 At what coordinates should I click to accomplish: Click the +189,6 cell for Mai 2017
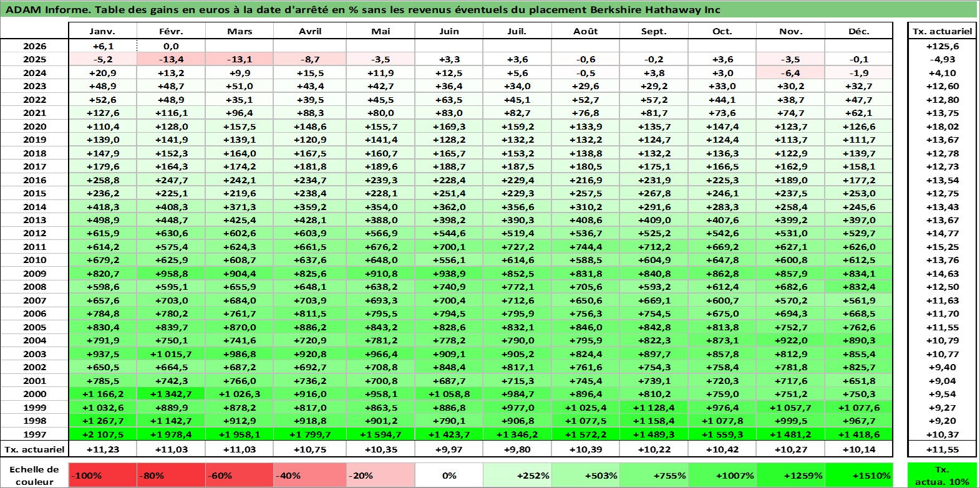(x=381, y=166)
